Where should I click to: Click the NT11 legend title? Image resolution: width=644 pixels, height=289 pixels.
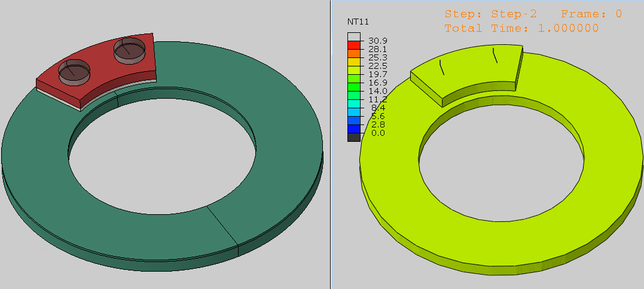tap(358, 22)
